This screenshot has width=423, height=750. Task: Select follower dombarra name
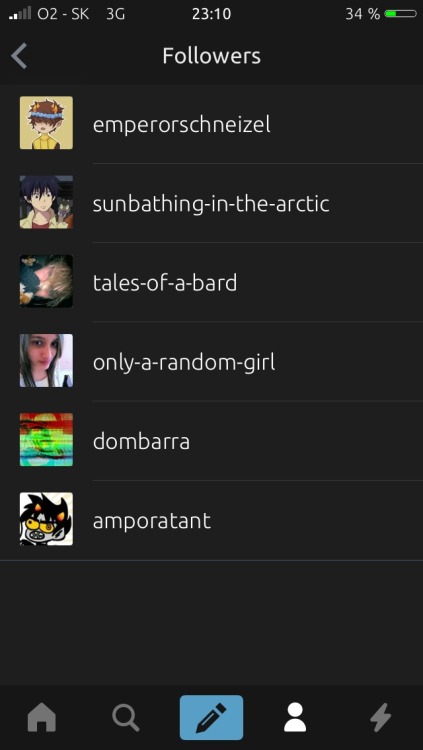pos(141,441)
